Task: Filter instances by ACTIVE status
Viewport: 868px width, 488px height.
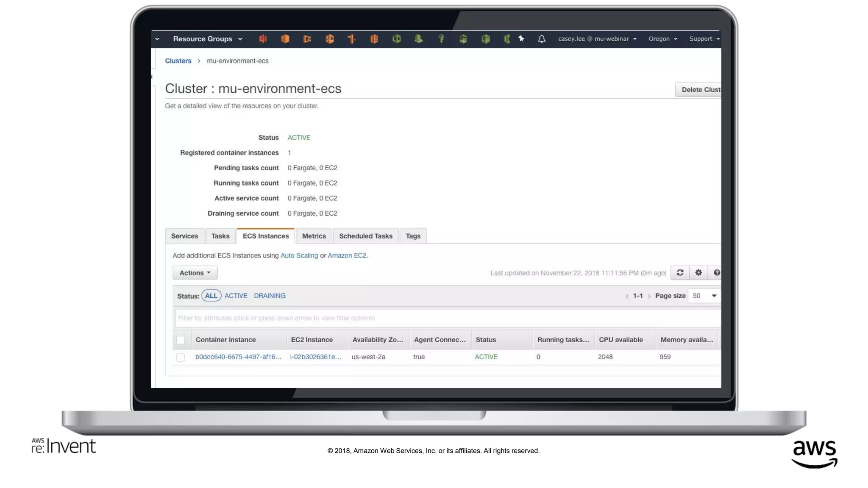Action: click(236, 296)
